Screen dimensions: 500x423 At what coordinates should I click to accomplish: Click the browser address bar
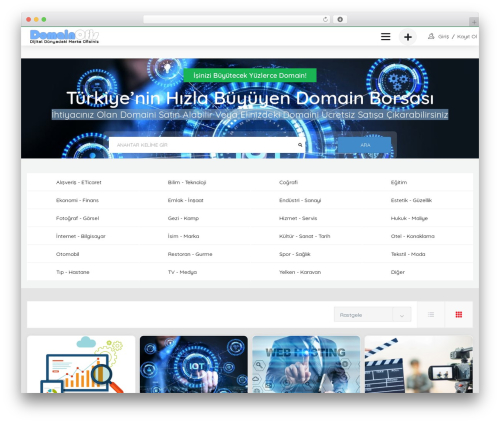(237, 20)
